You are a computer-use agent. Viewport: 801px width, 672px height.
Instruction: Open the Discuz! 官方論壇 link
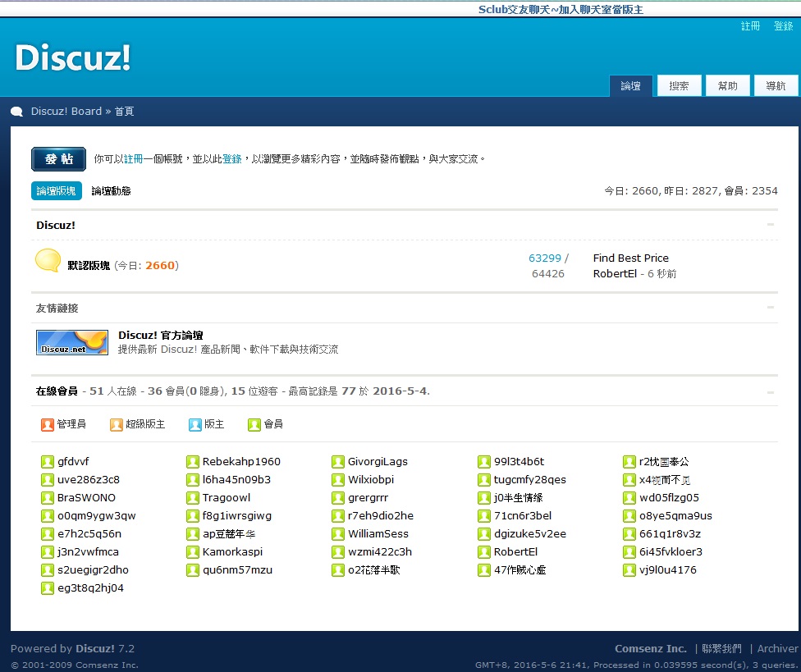pos(160,335)
